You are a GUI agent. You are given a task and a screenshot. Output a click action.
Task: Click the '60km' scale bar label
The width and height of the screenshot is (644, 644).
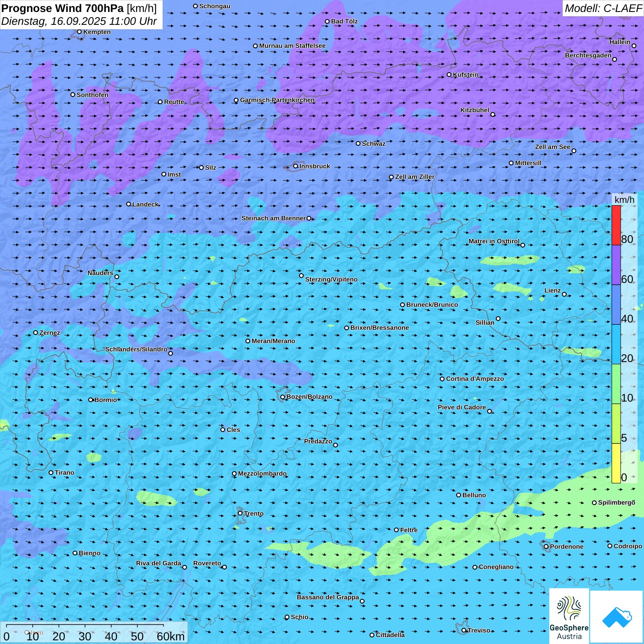click(x=171, y=636)
